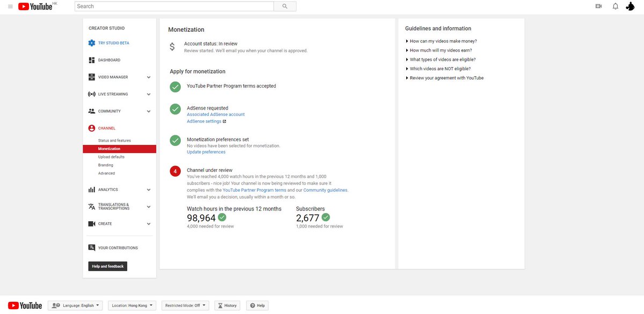Click the search magnifier button

click(285, 6)
